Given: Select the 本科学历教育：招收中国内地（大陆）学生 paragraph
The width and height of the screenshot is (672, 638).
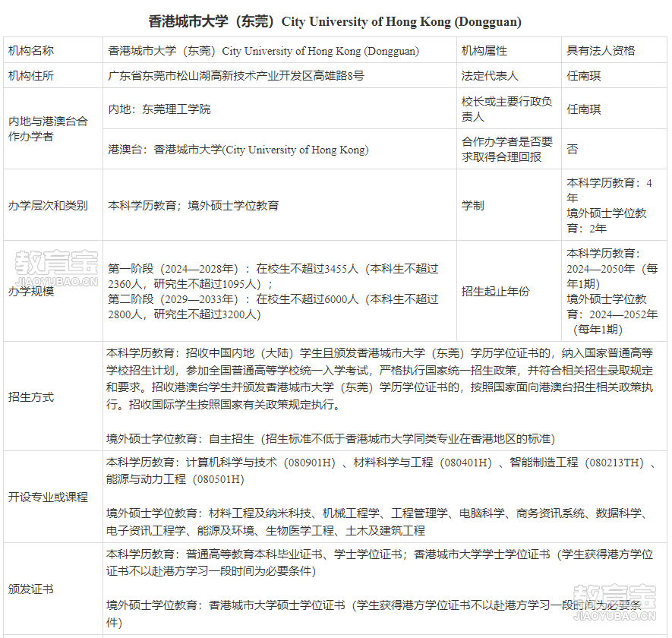Looking at the screenshot, I should [380, 378].
